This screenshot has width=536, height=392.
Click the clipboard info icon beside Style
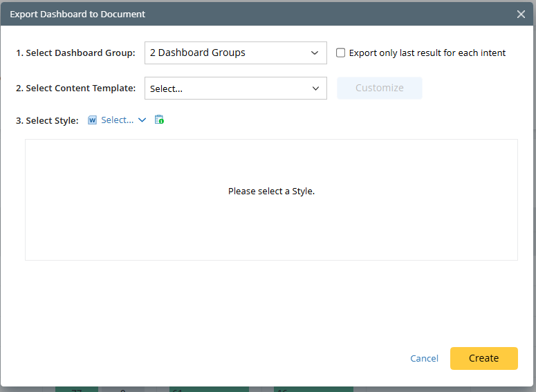(x=159, y=120)
